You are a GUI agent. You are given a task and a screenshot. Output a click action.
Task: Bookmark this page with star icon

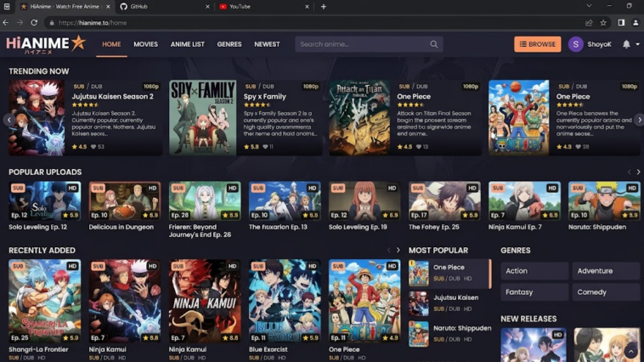603,23
